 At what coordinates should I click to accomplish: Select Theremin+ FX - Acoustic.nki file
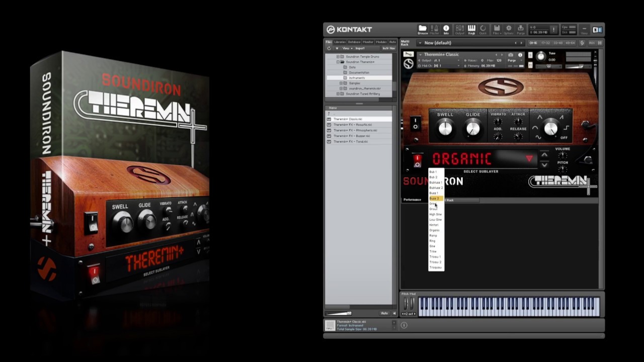pos(359,125)
